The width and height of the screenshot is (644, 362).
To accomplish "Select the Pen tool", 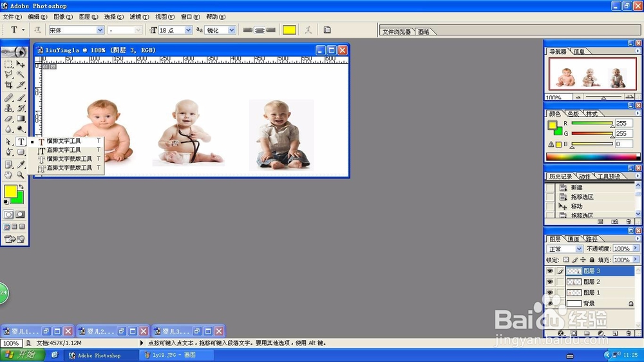I will pyautogui.click(x=8, y=152).
